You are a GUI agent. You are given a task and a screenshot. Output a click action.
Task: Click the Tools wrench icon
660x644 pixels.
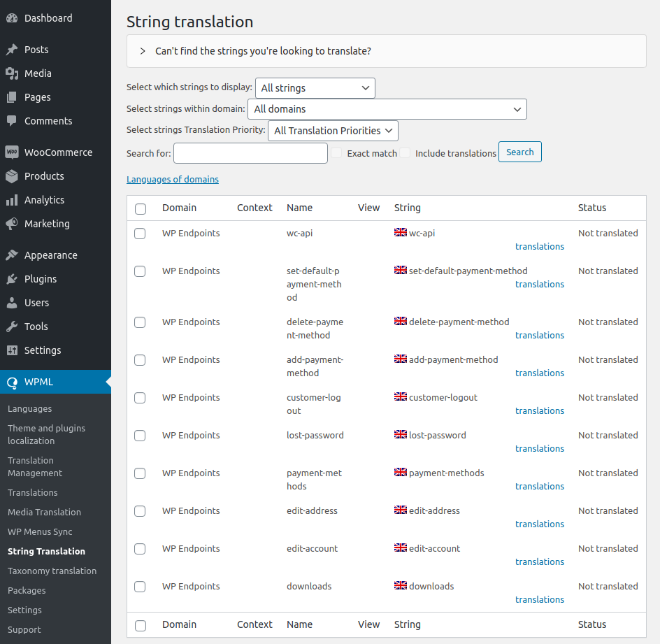pos(12,327)
